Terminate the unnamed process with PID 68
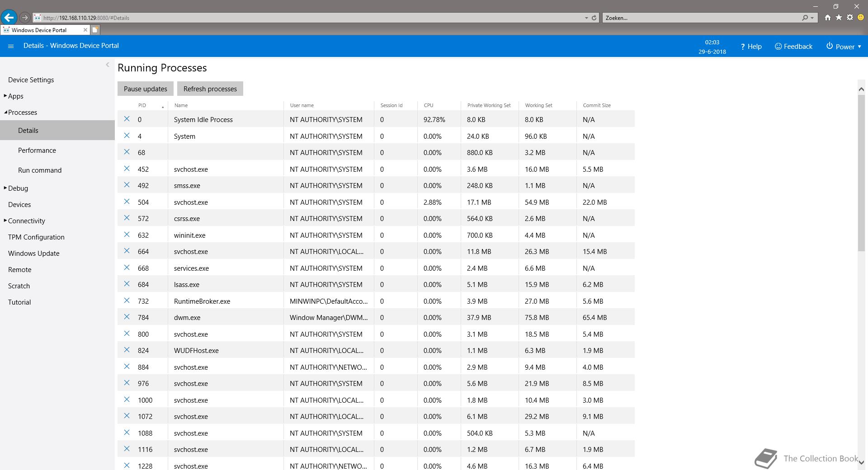This screenshot has width=868, height=470. (x=127, y=152)
